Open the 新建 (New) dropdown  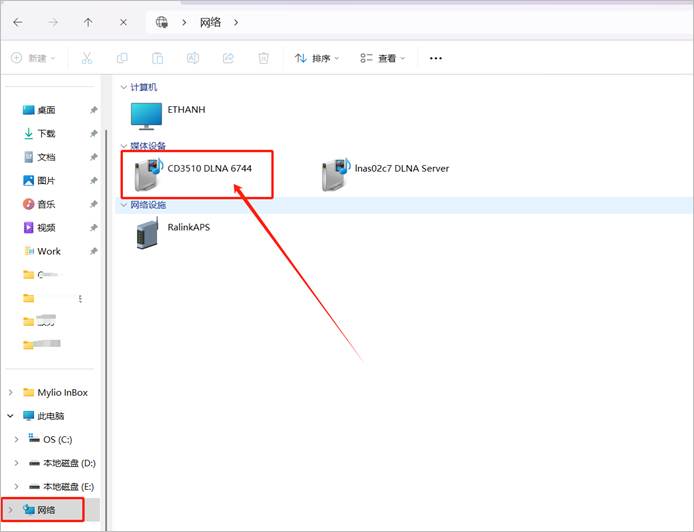point(34,58)
